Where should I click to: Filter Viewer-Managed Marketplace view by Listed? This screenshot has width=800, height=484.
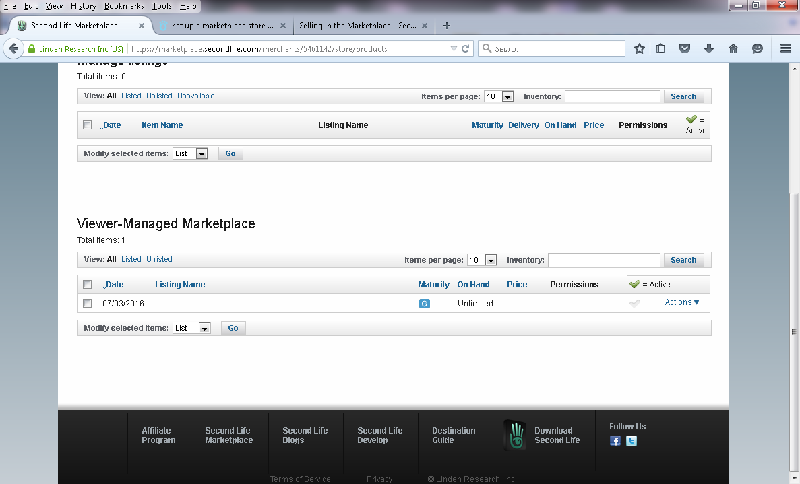coord(131,259)
